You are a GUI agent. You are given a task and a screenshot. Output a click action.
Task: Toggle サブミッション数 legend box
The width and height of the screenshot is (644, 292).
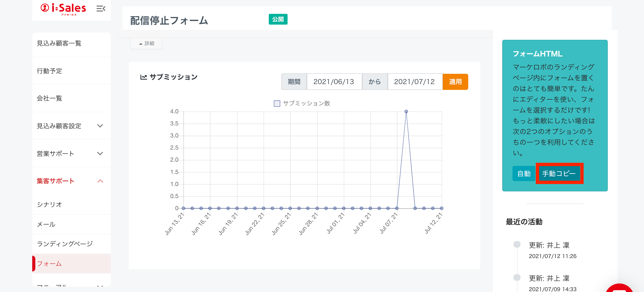click(277, 104)
